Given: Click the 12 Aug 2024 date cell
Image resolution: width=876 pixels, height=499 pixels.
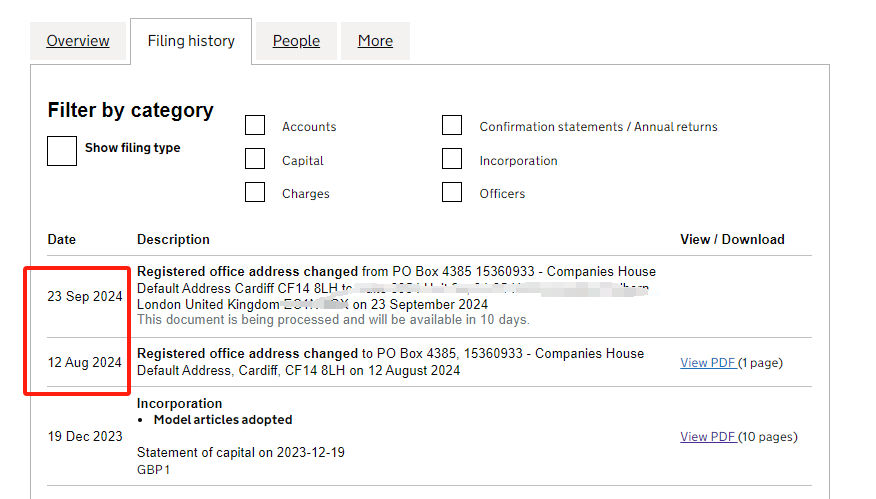Looking at the screenshot, I should pyautogui.click(x=85, y=363).
